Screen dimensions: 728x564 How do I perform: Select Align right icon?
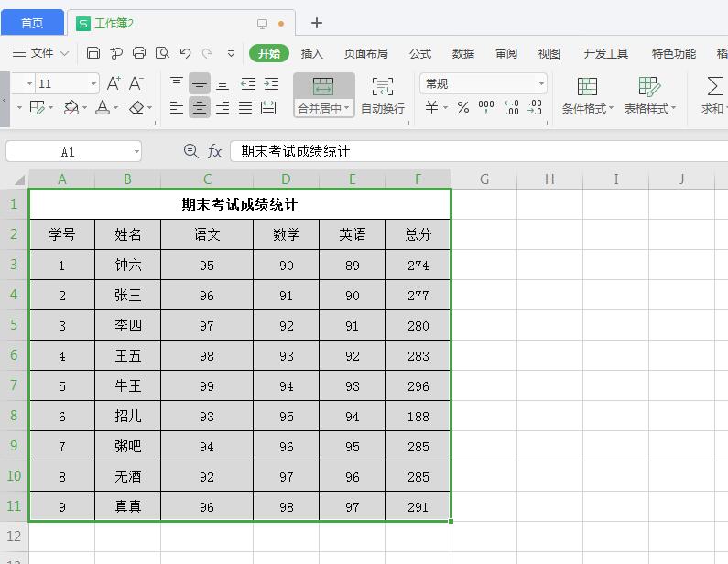coord(223,108)
